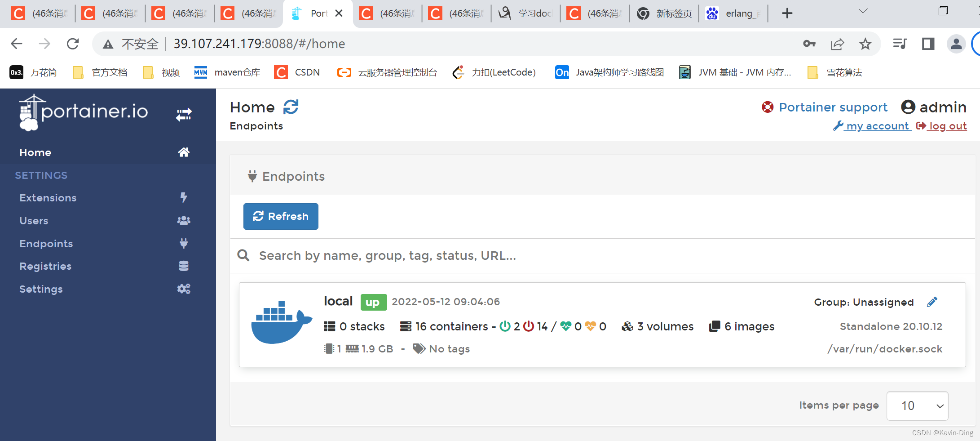Open the Java架构师学习路线图 bookmark
Screen dimensions: 980x441
coord(610,72)
